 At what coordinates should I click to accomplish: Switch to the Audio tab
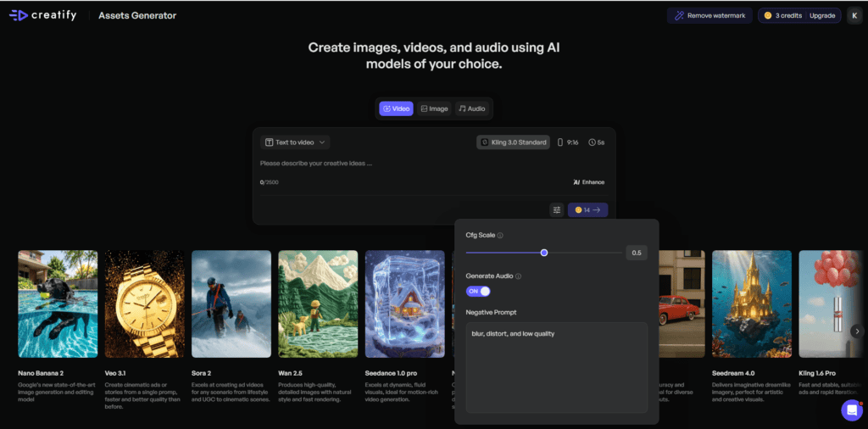coord(471,109)
